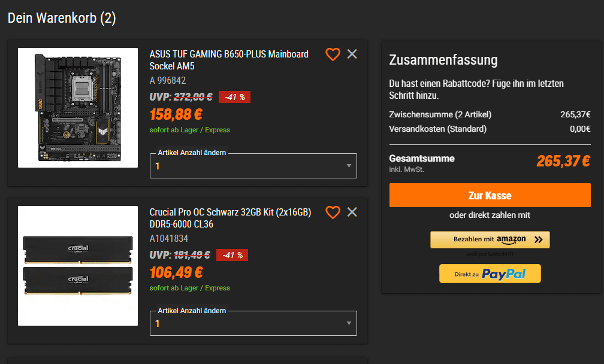This screenshot has width=604, height=364.
Task: Click ASUS mainboard price 158,88 €
Action: [176, 114]
